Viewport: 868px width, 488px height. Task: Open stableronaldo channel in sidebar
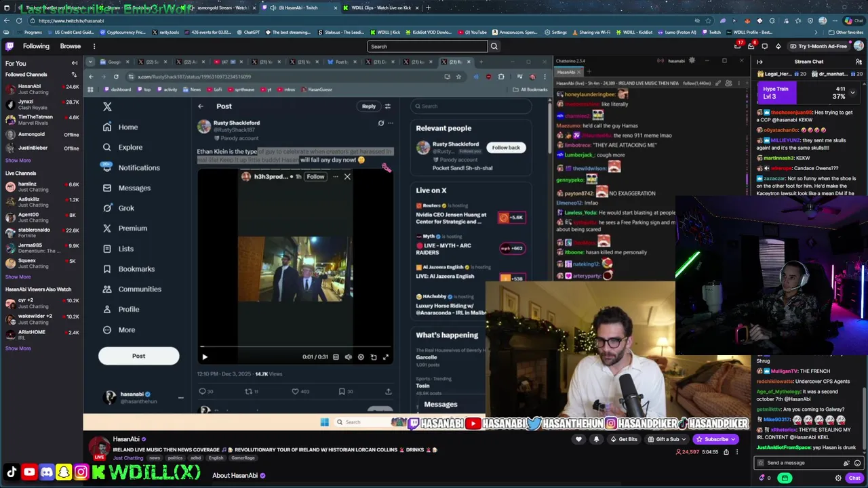pos(41,232)
